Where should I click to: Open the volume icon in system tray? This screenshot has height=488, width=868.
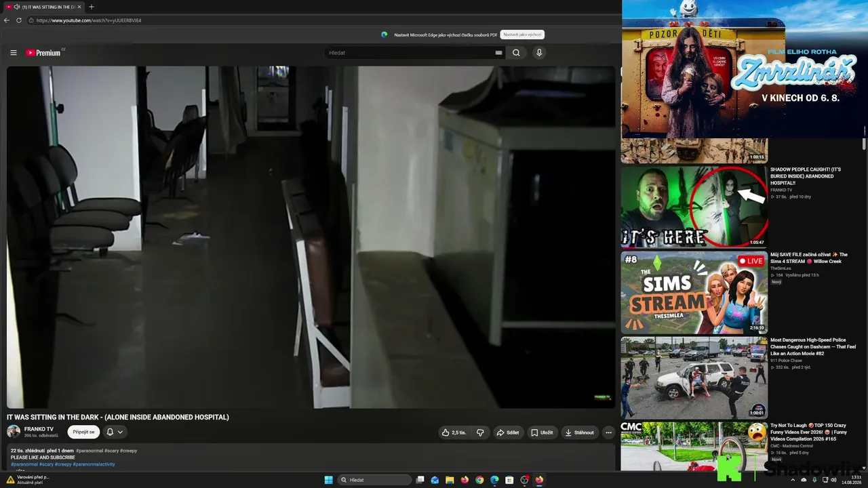point(833,480)
